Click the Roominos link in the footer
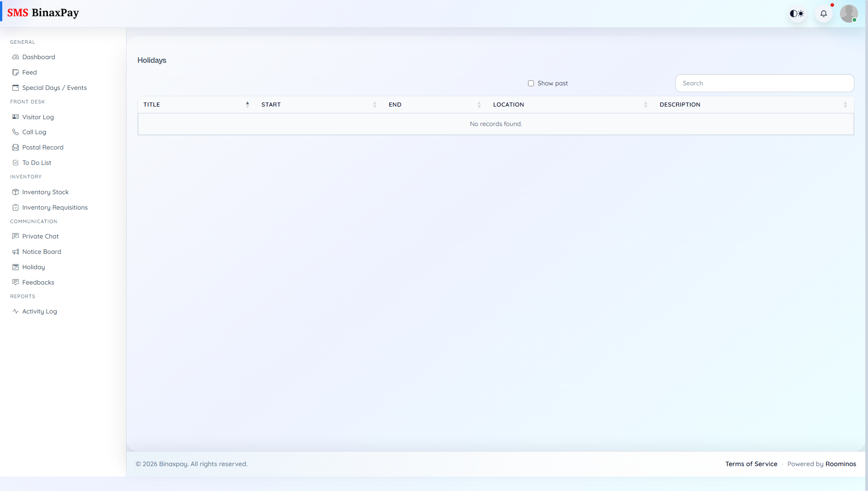Image resolution: width=868 pixels, height=491 pixels. (840, 464)
